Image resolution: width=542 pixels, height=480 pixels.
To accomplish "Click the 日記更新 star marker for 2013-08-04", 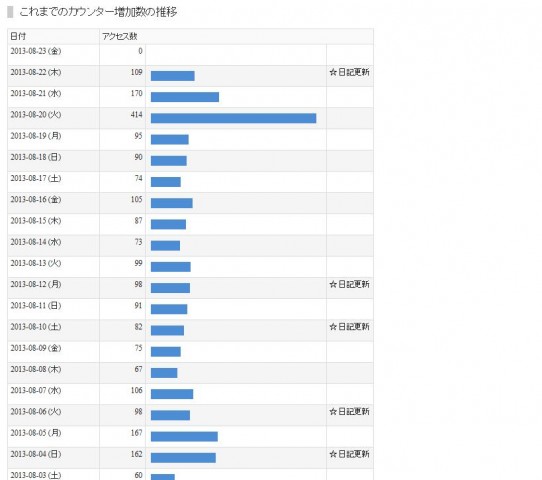I will 349,454.
